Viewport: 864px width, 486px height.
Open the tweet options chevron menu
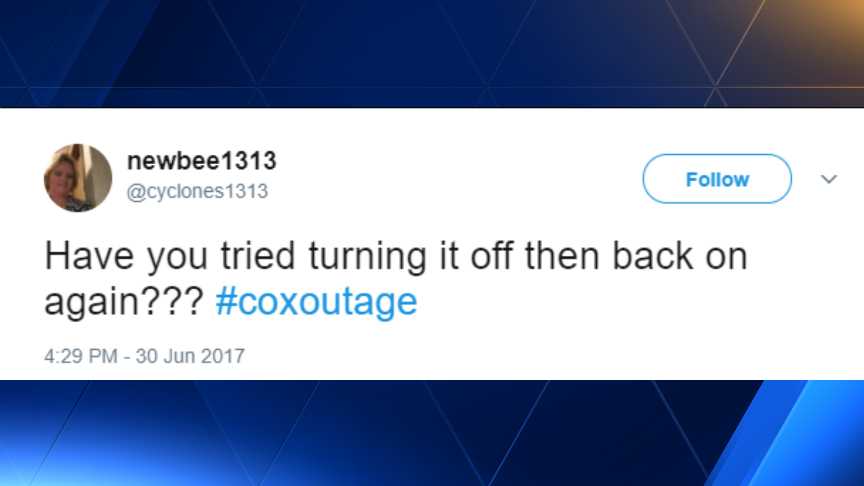coord(829,179)
